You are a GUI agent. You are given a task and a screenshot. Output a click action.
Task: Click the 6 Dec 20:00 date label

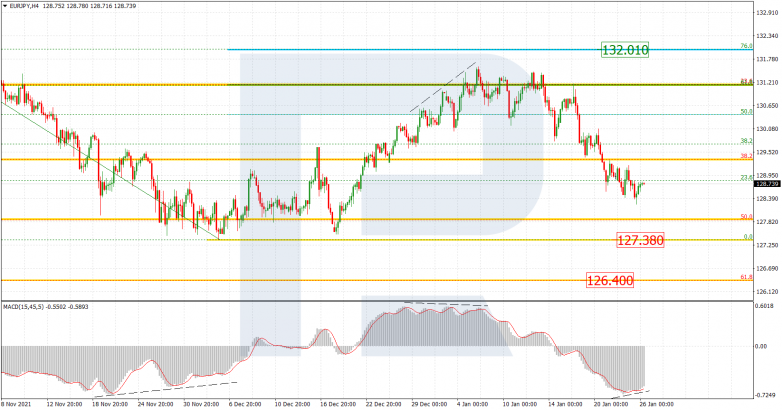click(x=245, y=404)
